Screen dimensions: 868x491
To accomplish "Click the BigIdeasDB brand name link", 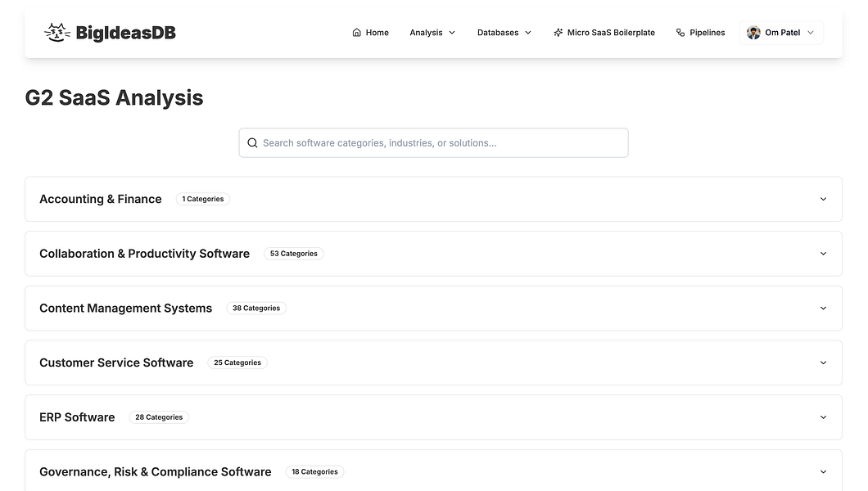I will [125, 33].
